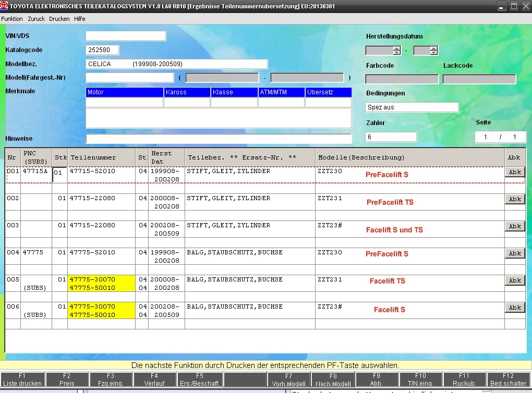Click the Zahler field showing 6
This screenshot has height=393, width=532.
coord(391,137)
